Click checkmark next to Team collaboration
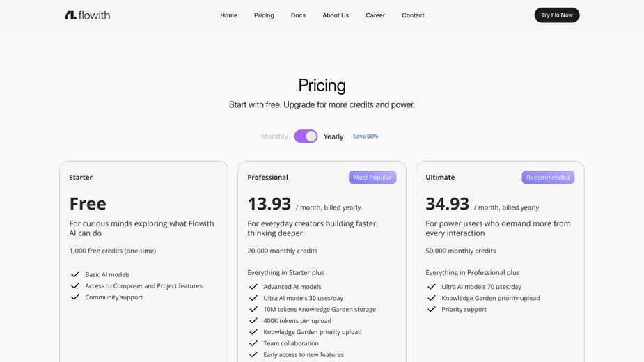 253,343
